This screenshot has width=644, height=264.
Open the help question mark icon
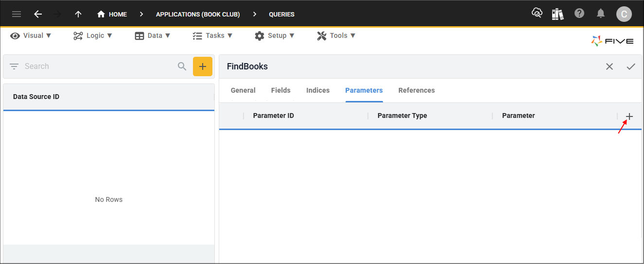click(579, 13)
